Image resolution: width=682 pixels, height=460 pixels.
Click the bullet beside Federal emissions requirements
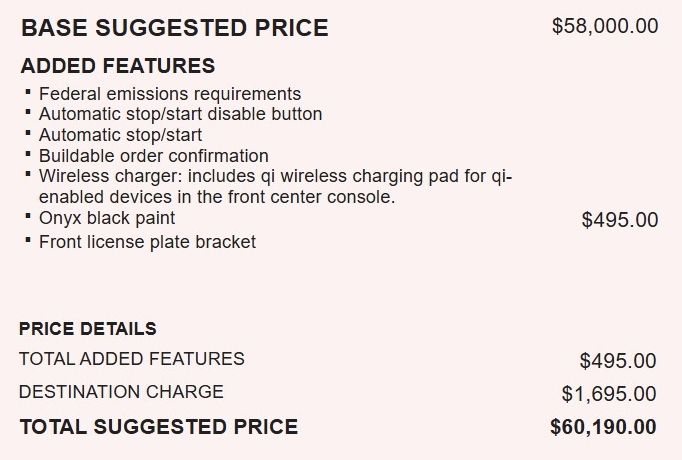tap(28, 92)
